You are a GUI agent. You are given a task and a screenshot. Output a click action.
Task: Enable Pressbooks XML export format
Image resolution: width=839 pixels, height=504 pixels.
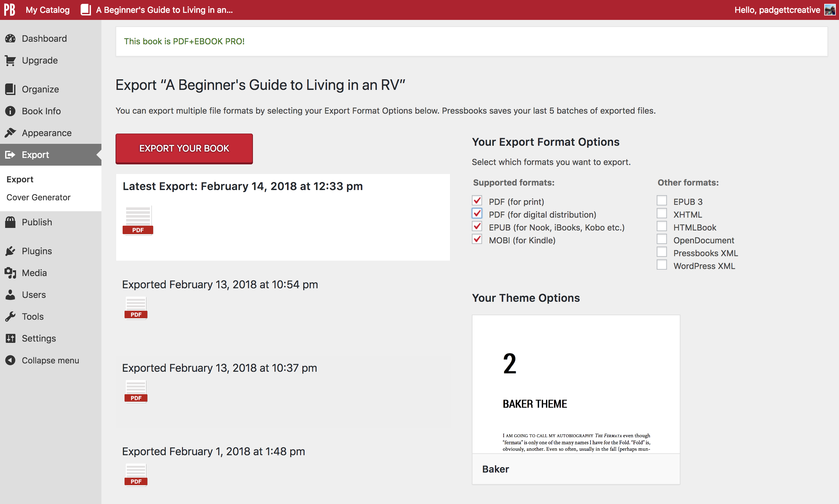coord(662,252)
